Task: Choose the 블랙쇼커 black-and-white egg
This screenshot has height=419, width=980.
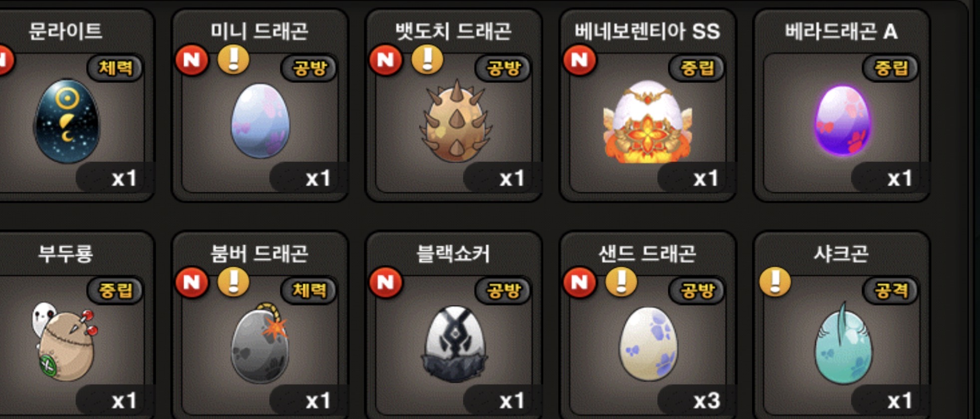Action: pyautogui.click(x=455, y=344)
